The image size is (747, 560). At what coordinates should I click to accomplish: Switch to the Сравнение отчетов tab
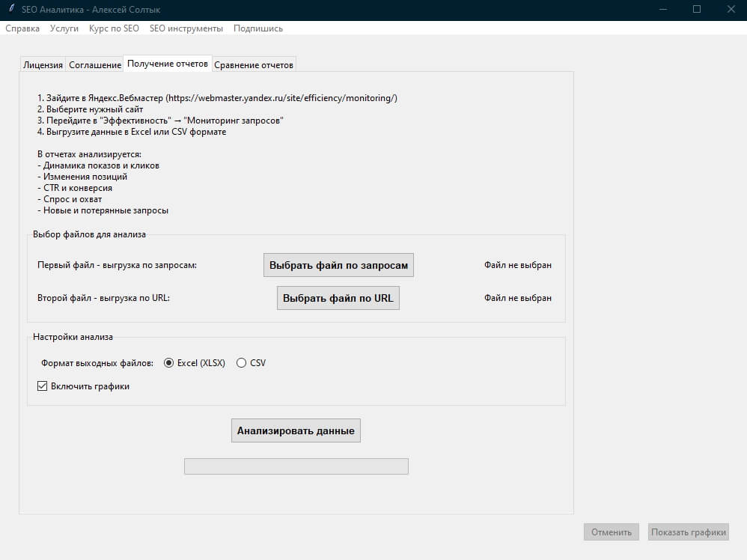pyautogui.click(x=254, y=65)
